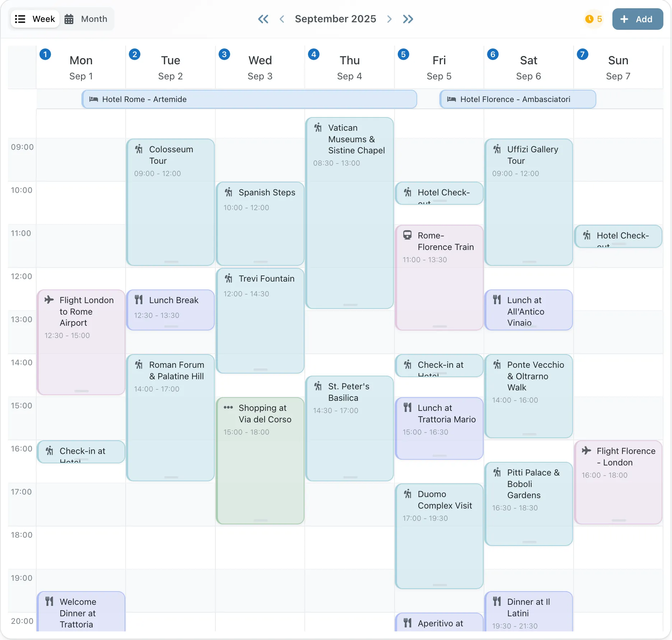
Task: Click the bed icon on Hotel Florence - Ambasciatori
Action: [452, 99]
